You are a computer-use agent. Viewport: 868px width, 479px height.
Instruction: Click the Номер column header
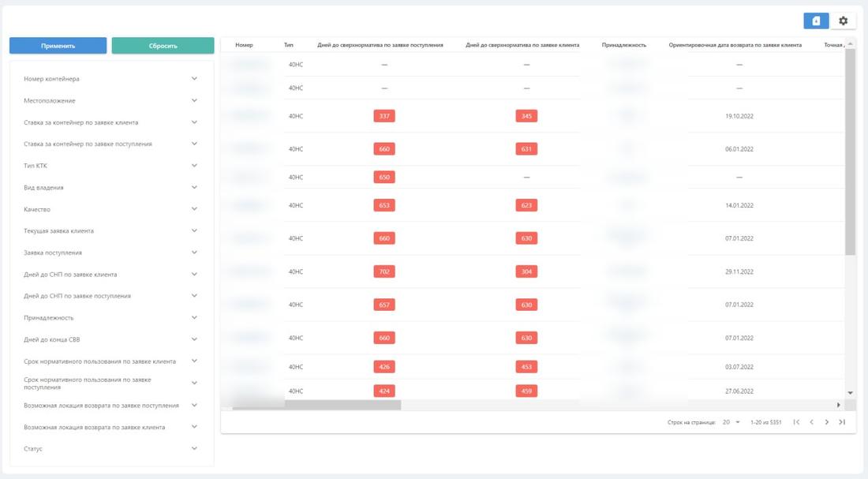[x=244, y=45]
